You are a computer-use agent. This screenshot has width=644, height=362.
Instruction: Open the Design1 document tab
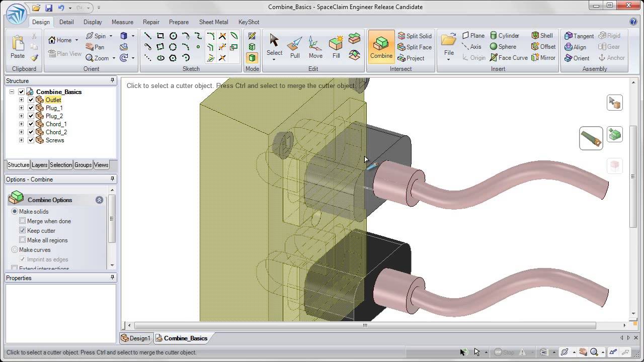coord(136,338)
